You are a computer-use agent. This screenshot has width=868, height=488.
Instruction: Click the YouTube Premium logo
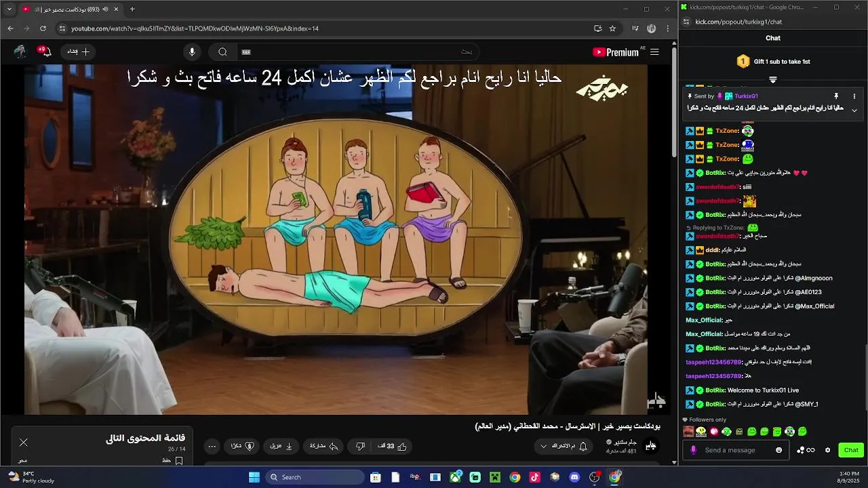point(616,52)
